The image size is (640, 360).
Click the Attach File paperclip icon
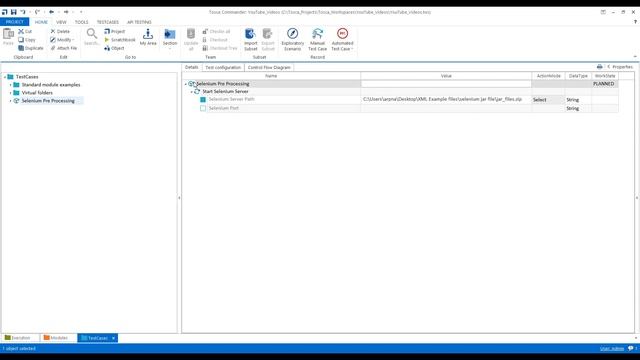(x=53, y=48)
